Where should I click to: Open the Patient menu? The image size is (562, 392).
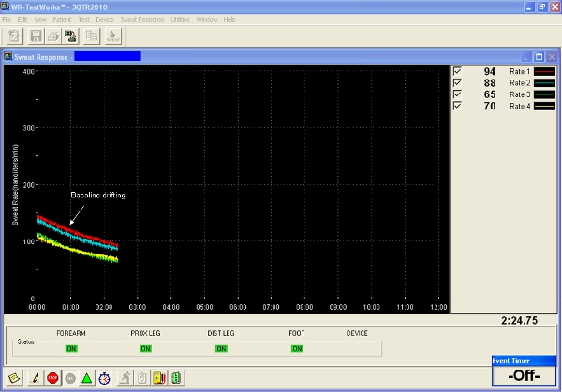click(x=61, y=19)
